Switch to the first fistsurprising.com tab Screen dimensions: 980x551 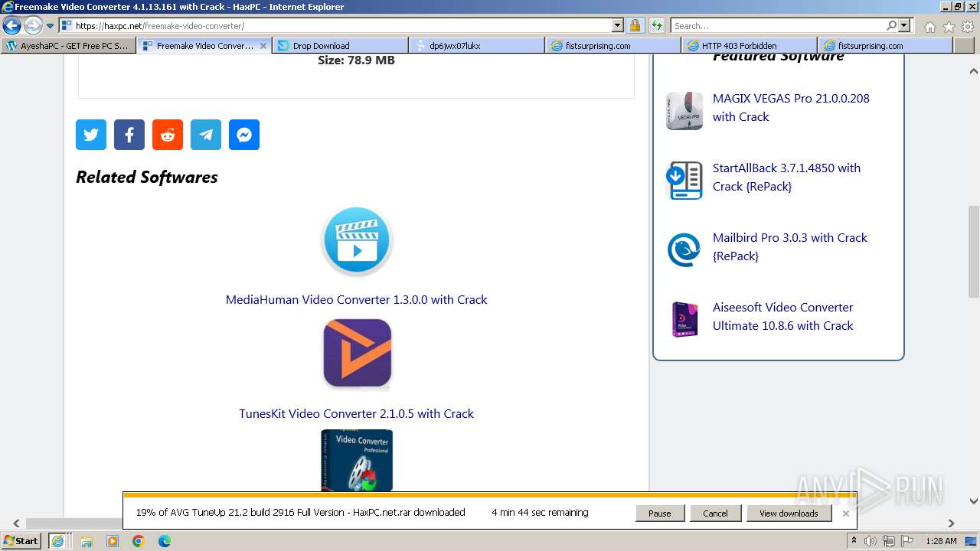pyautogui.click(x=614, y=46)
